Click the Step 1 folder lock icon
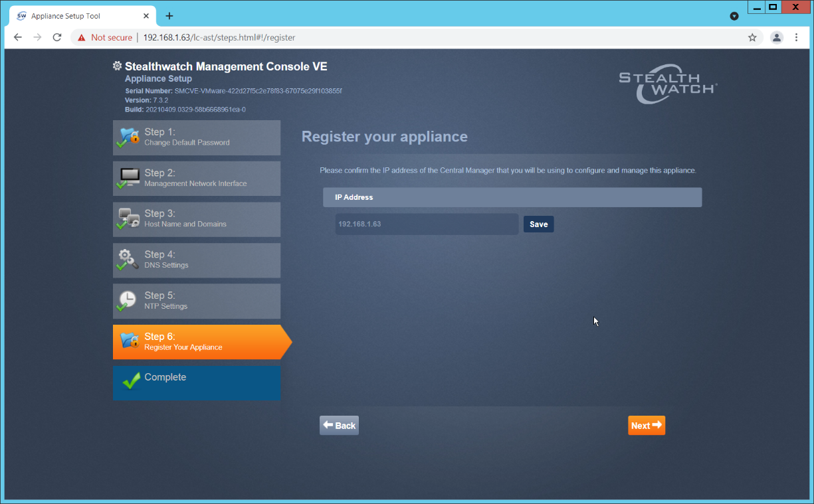The width and height of the screenshot is (814, 504). pyautogui.click(x=128, y=137)
